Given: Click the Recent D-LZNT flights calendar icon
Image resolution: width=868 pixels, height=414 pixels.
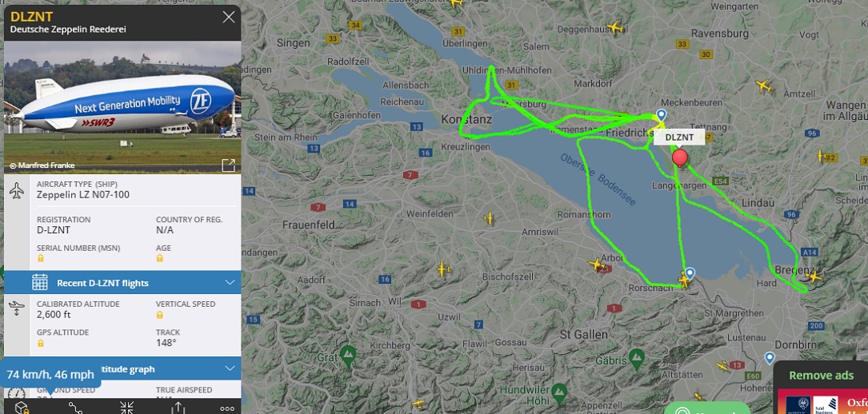Looking at the screenshot, I should point(40,282).
